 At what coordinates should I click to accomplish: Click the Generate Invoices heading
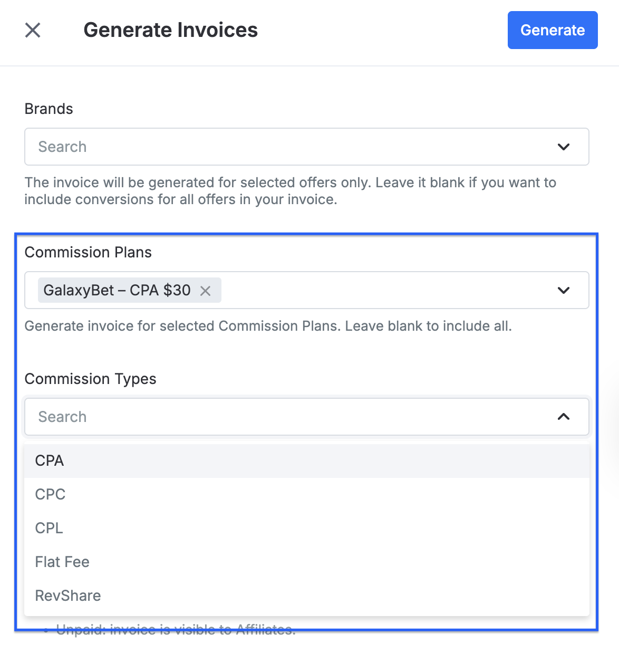click(x=171, y=30)
